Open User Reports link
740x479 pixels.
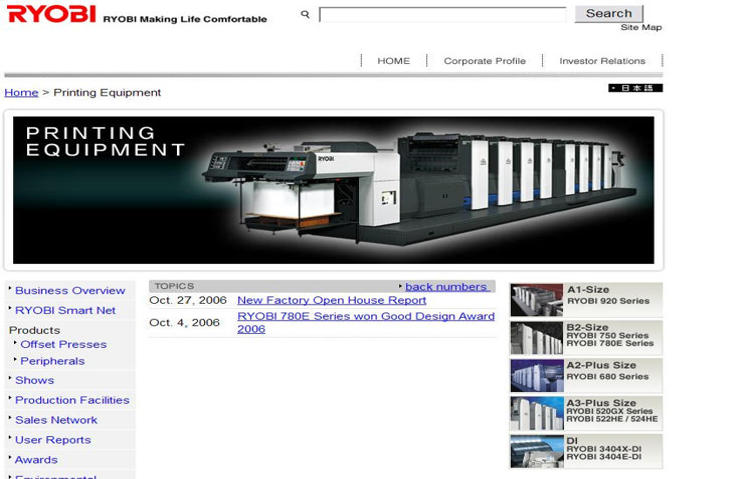point(53,440)
